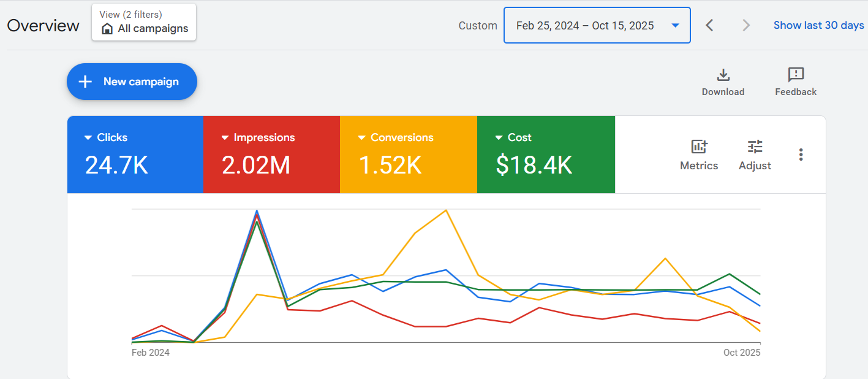Expand the Impressions metric dropdown arrow
Image resolution: width=868 pixels, height=379 pixels.
(x=225, y=138)
